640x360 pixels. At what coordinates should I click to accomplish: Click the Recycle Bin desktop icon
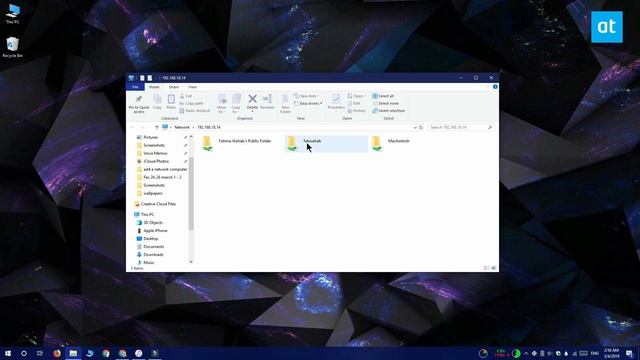coord(13,47)
